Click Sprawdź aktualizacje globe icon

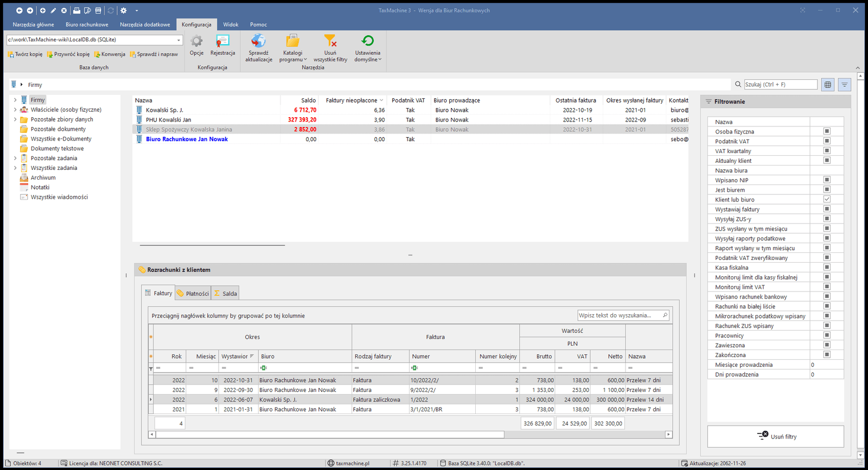(258, 41)
